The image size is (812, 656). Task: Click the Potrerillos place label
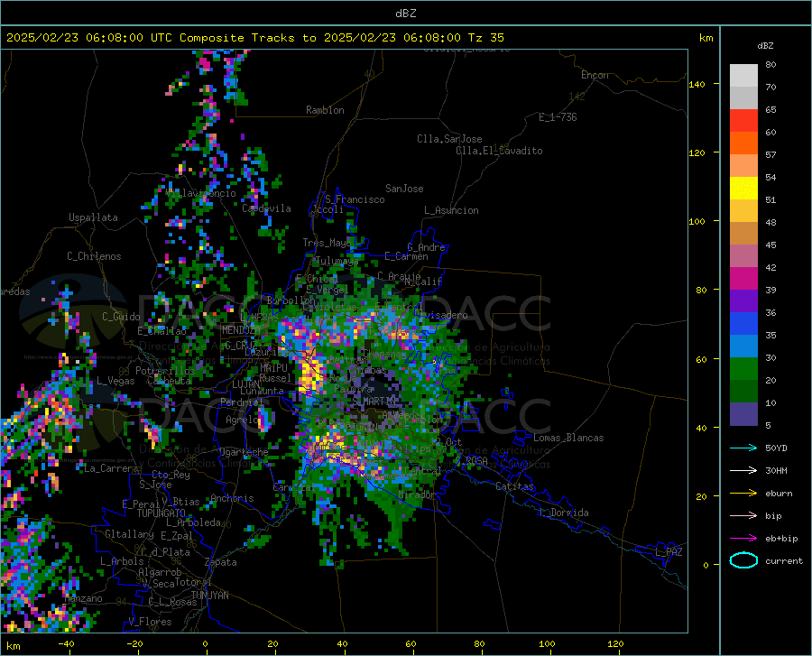click(165, 371)
